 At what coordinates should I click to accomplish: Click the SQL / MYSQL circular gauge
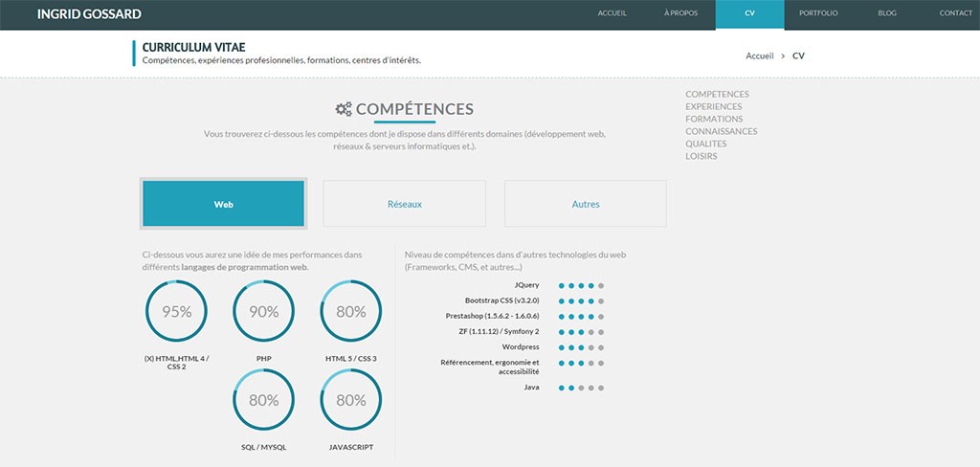[x=264, y=400]
